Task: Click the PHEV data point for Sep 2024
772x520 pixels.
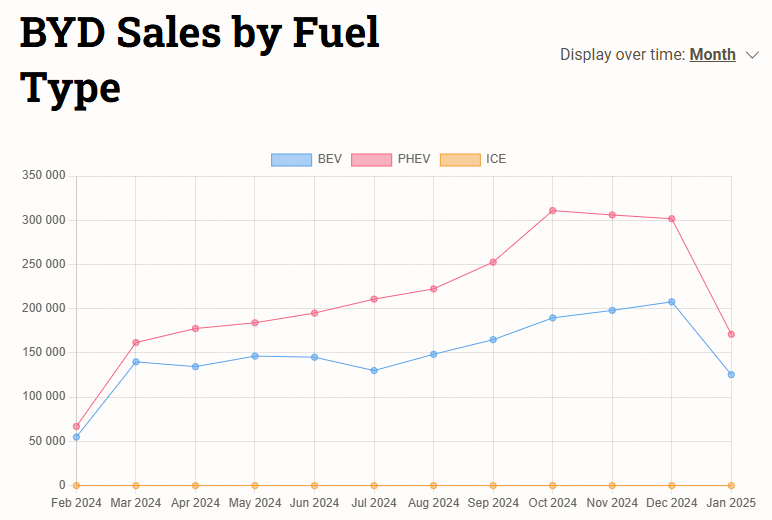Action: tap(493, 262)
